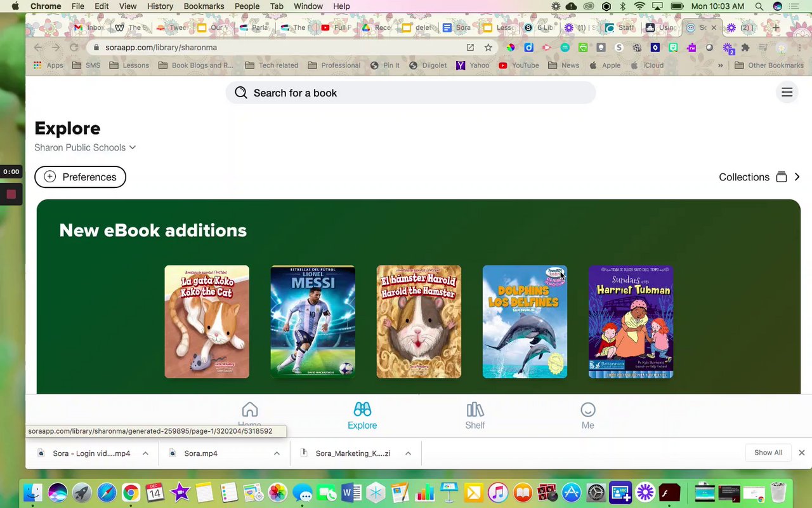Image resolution: width=812 pixels, height=508 pixels.
Task: Switch to Gmail Inbox tab
Action: click(x=89, y=28)
